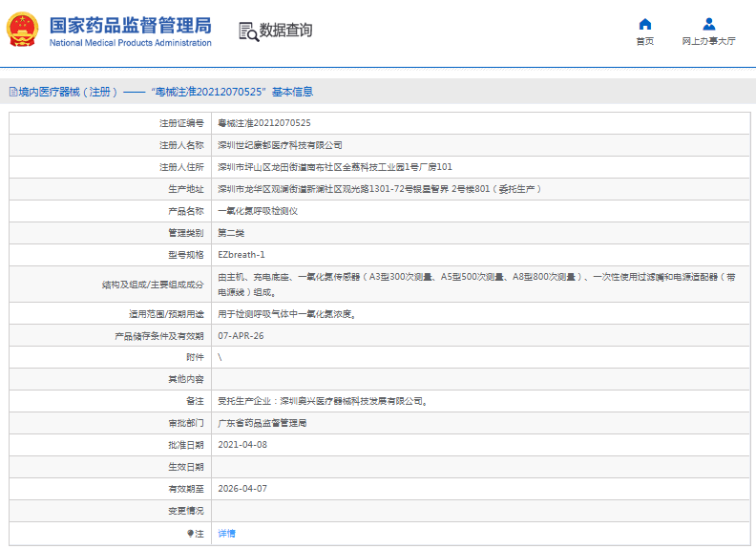Click registration number value 粤械注准20212070525
The image size is (756, 549).
pos(264,123)
